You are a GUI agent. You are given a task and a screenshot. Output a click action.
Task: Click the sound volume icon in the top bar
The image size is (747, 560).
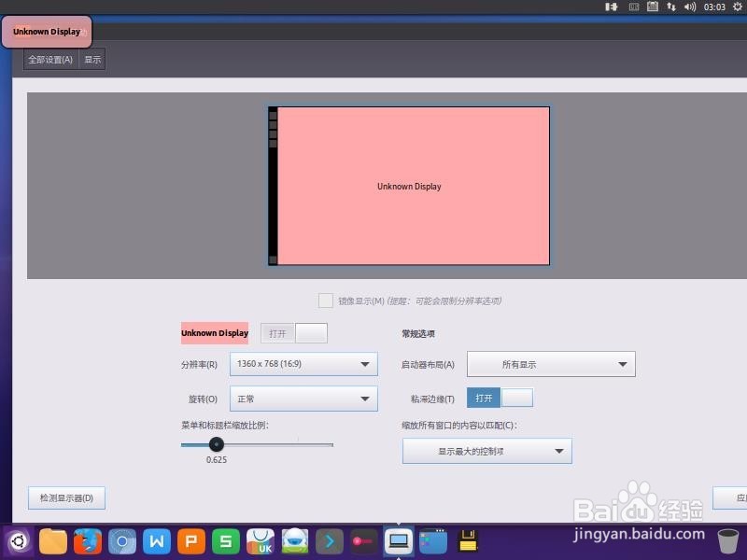point(689,7)
